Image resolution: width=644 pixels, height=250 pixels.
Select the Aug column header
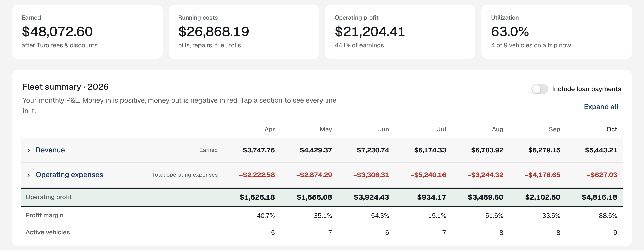(497, 129)
